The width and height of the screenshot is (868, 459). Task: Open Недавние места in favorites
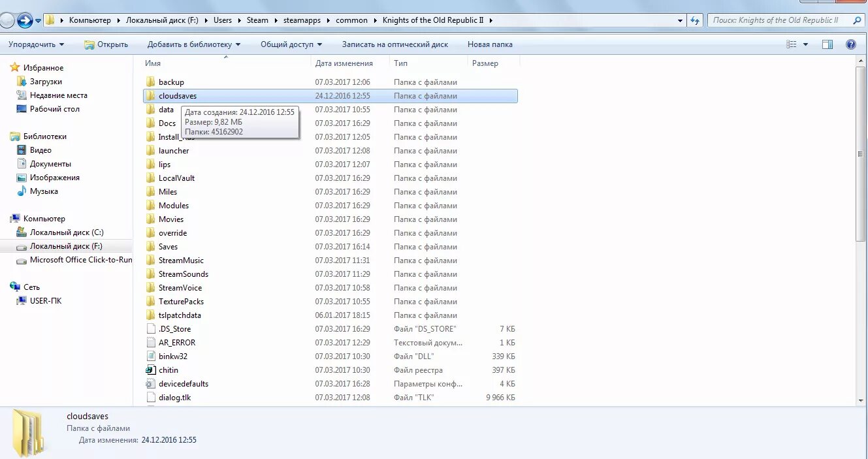point(58,95)
